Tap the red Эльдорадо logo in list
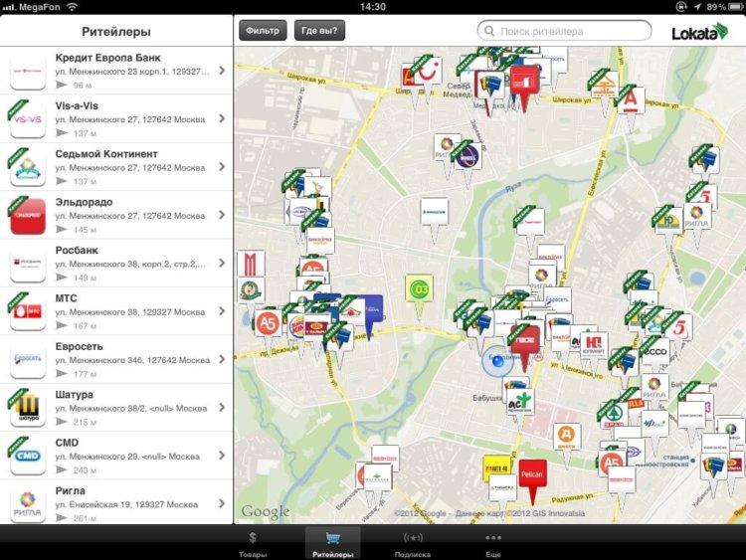This screenshot has height=560, width=746. [x=28, y=216]
